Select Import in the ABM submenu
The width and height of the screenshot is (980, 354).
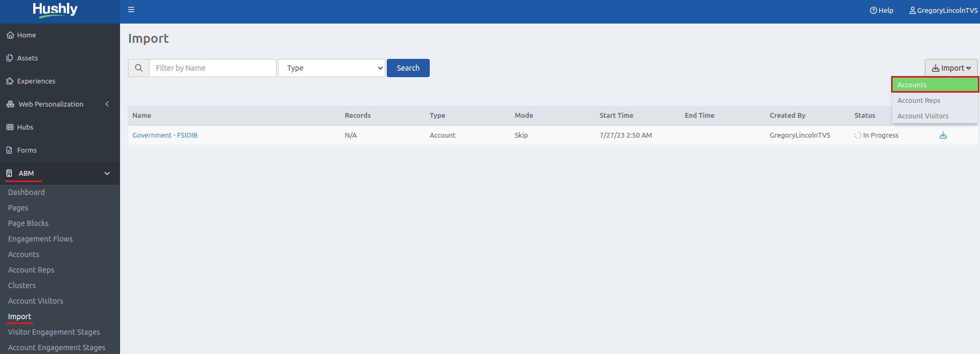tap(19, 317)
